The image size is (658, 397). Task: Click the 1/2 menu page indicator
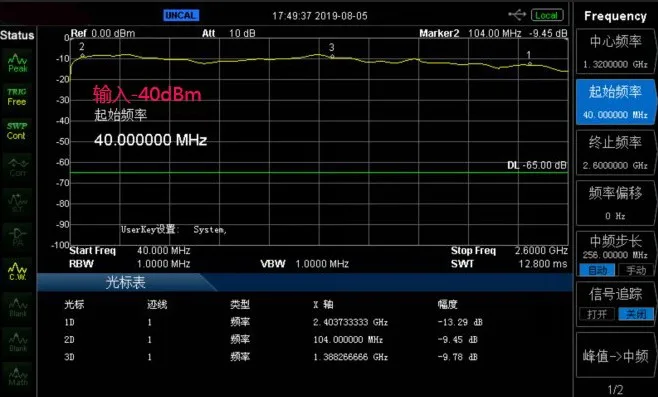click(615, 389)
